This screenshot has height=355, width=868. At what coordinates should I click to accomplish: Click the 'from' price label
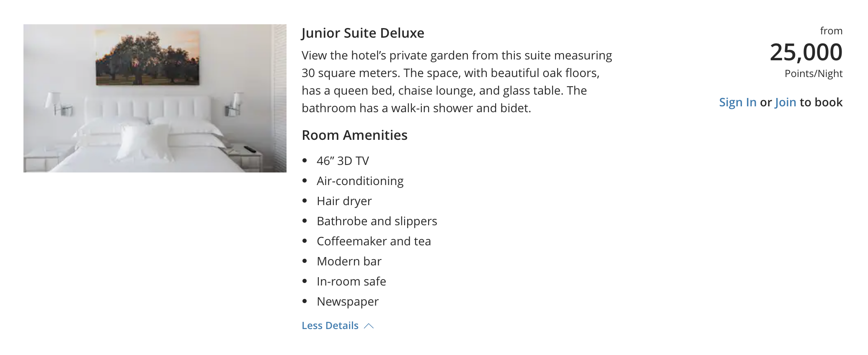click(x=831, y=31)
